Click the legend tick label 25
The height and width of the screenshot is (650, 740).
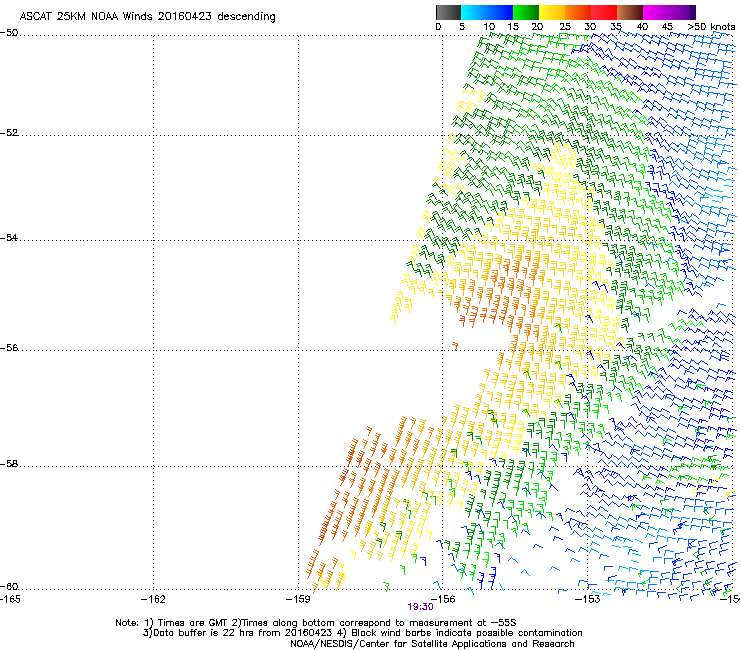pyautogui.click(x=565, y=27)
